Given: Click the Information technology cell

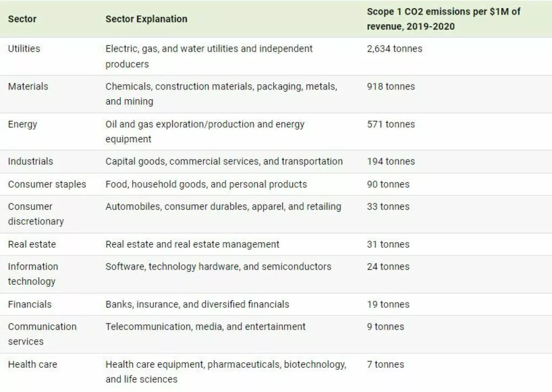Looking at the screenshot, I should 33,274.
